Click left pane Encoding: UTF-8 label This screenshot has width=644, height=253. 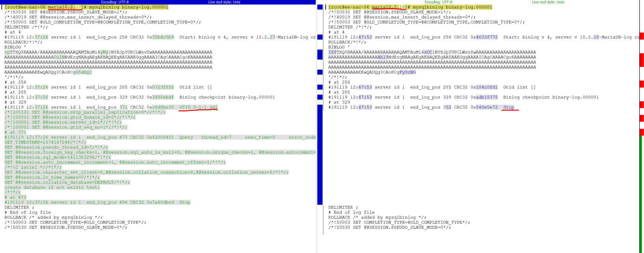tap(115, 2)
